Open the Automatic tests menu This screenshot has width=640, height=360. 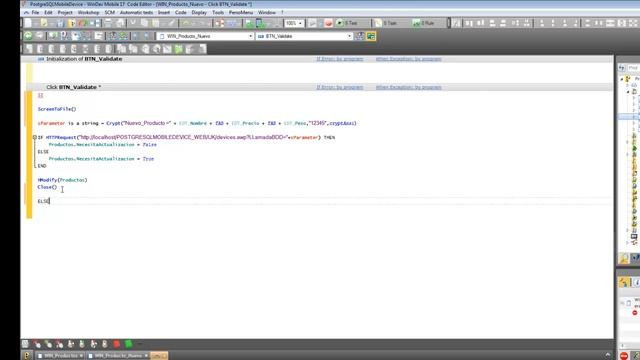coord(136,13)
